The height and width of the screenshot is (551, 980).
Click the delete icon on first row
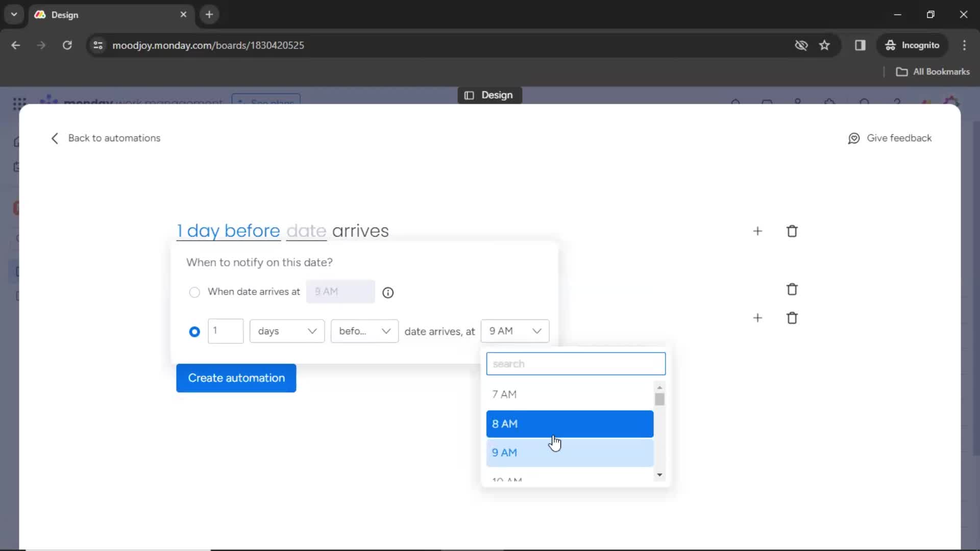tap(792, 232)
